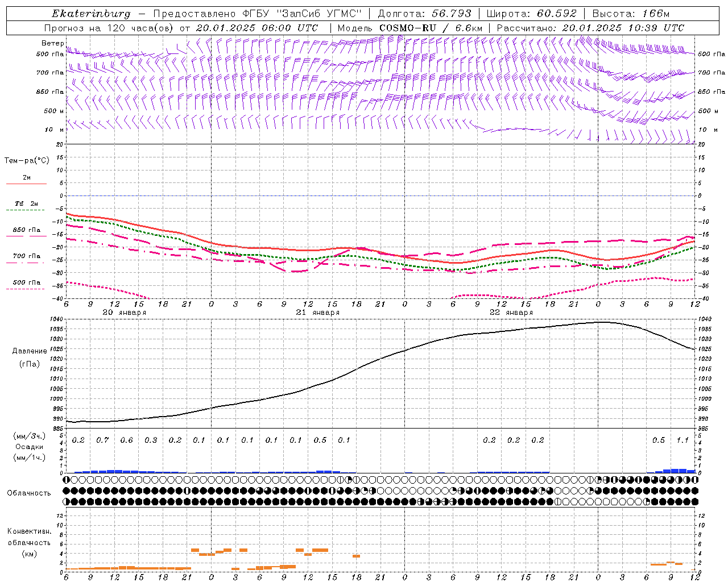Click the "500 гПа" temperature legend entry

27,282
